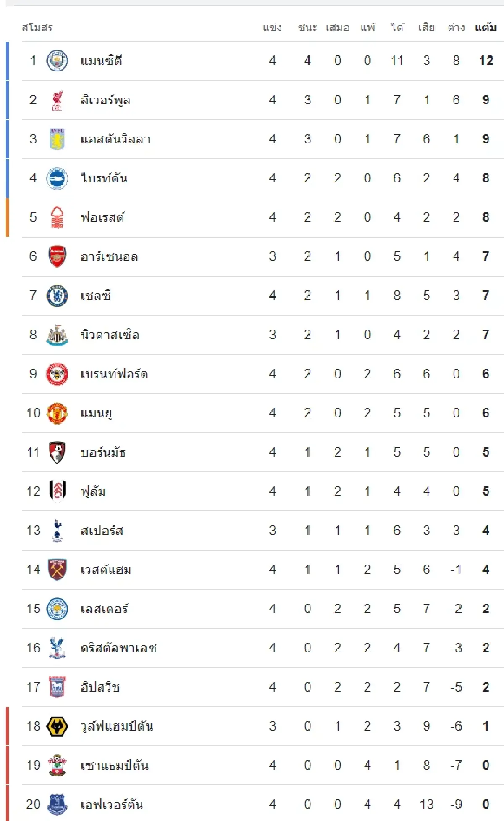Click the Manchester United crest
Viewport: 504px width, 821px height.
[57, 413]
